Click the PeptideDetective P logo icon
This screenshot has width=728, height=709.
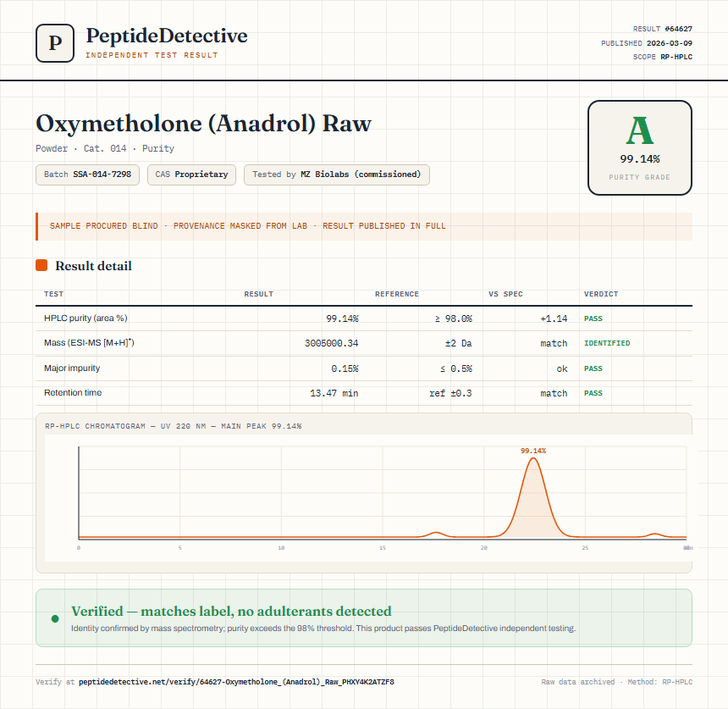point(55,43)
